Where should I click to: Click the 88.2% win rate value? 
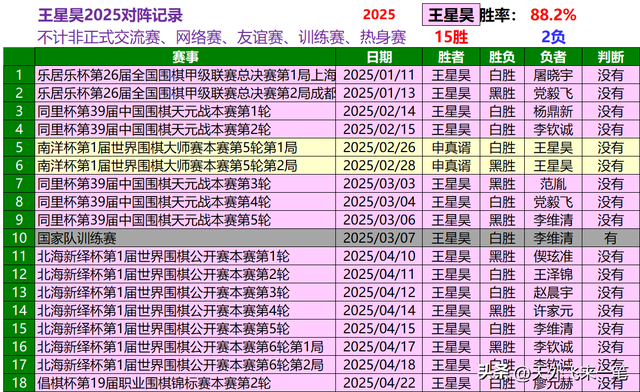(553, 15)
